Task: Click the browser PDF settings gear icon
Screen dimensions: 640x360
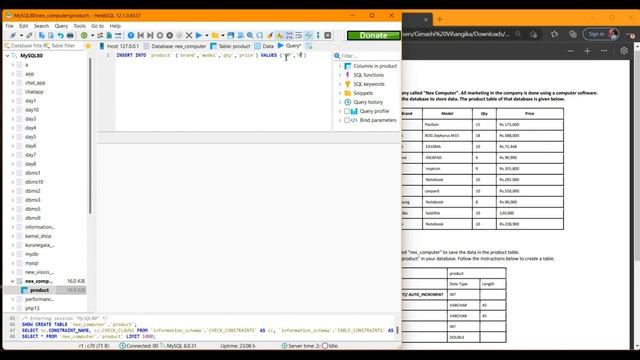Action: [624, 51]
